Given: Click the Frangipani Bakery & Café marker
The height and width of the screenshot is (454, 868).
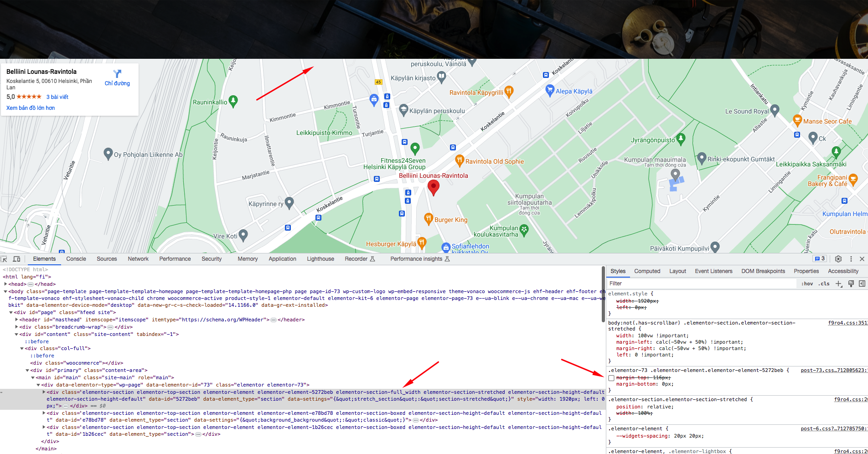Looking at the screenshot, I should (x=853, y=180).
